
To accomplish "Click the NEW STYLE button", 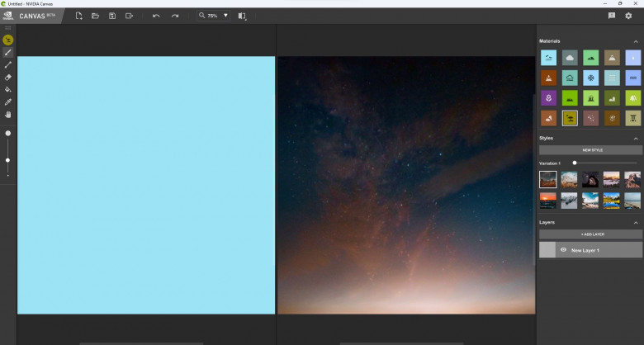I will 590,150.
